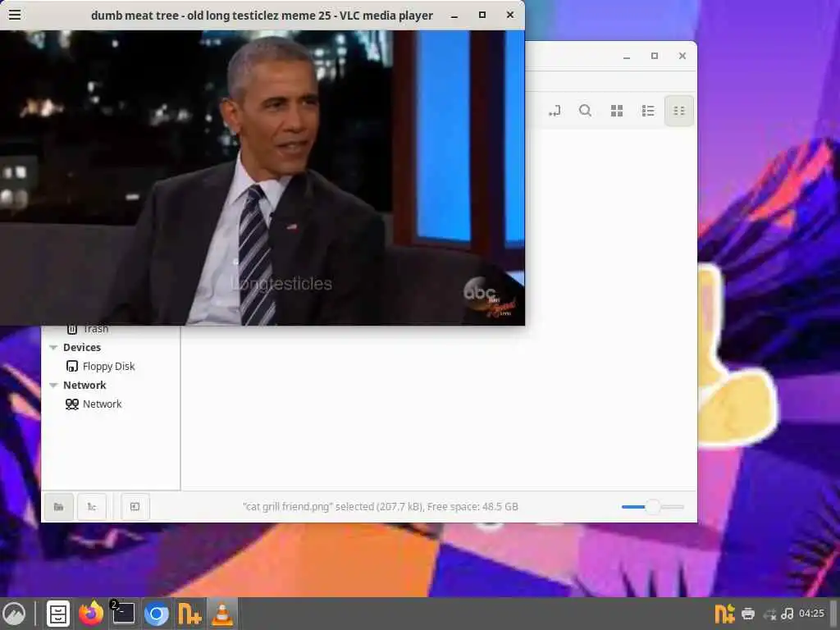Image resolution: width=840 pixels, height=630 pixels.
Task: Open the taskbar application menu
Action: pos(15,614)
